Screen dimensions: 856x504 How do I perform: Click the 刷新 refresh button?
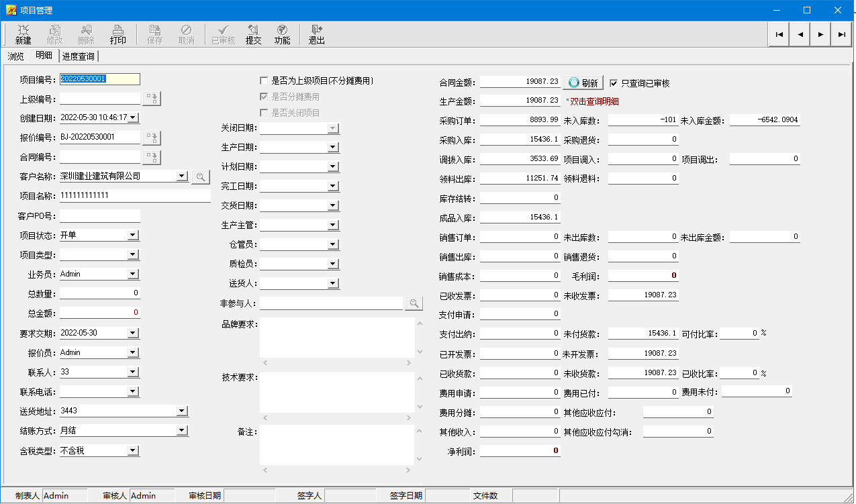583,83
